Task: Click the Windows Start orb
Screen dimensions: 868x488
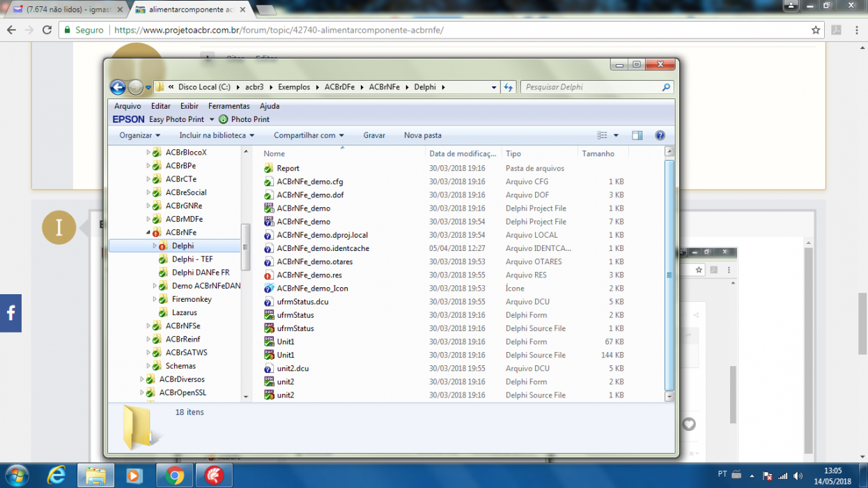Action: [16, 475]
